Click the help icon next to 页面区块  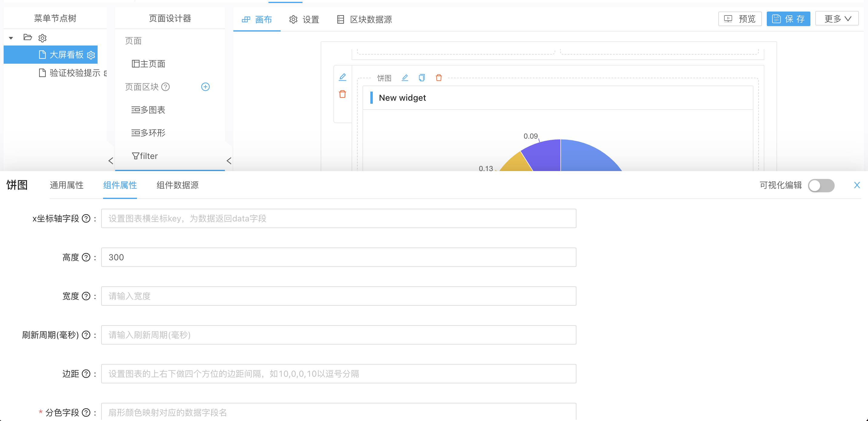click(x=165, y=87)
